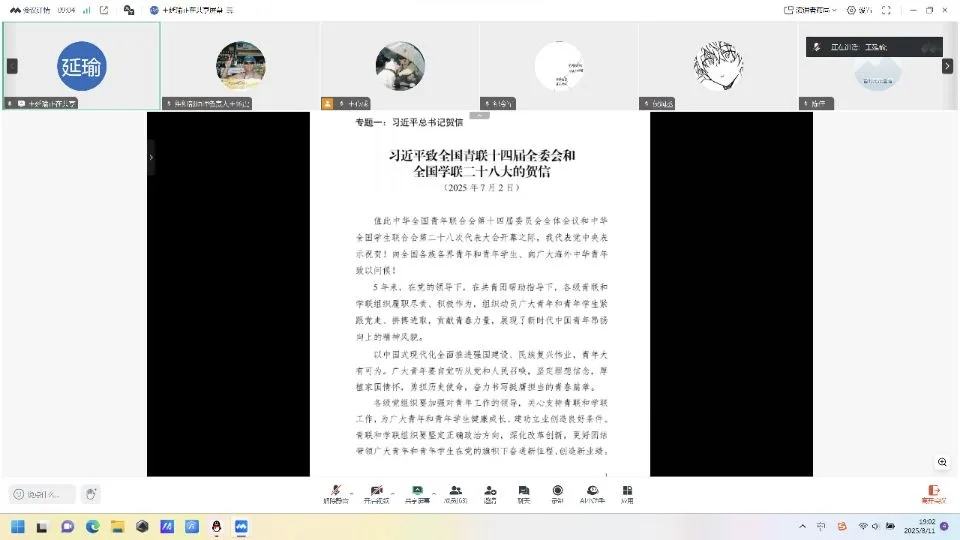
Task: Select the 延瑜 participant video tile
Action: pos(81,66)
